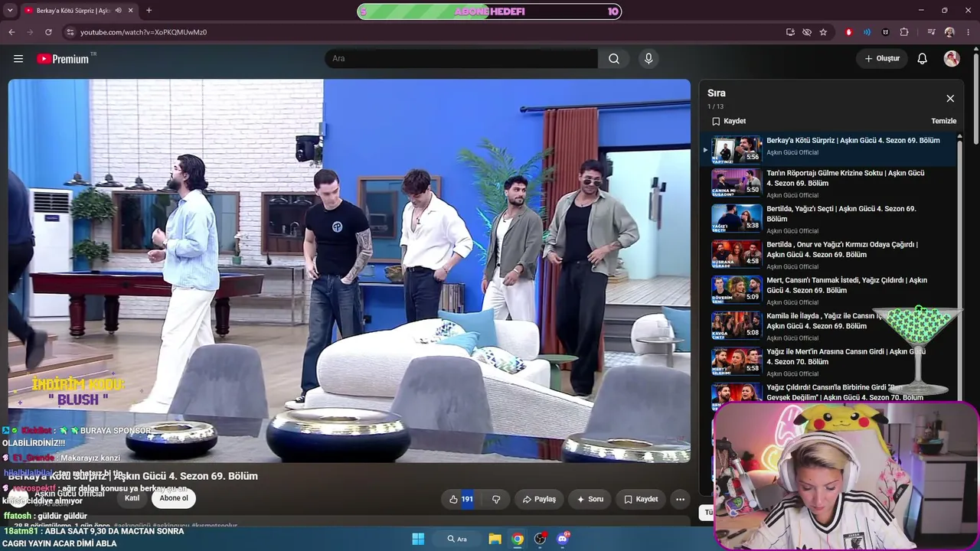Click the taskbar Ara search box
The width and height of the screenshot is (980, 551).
coord(457,539)
